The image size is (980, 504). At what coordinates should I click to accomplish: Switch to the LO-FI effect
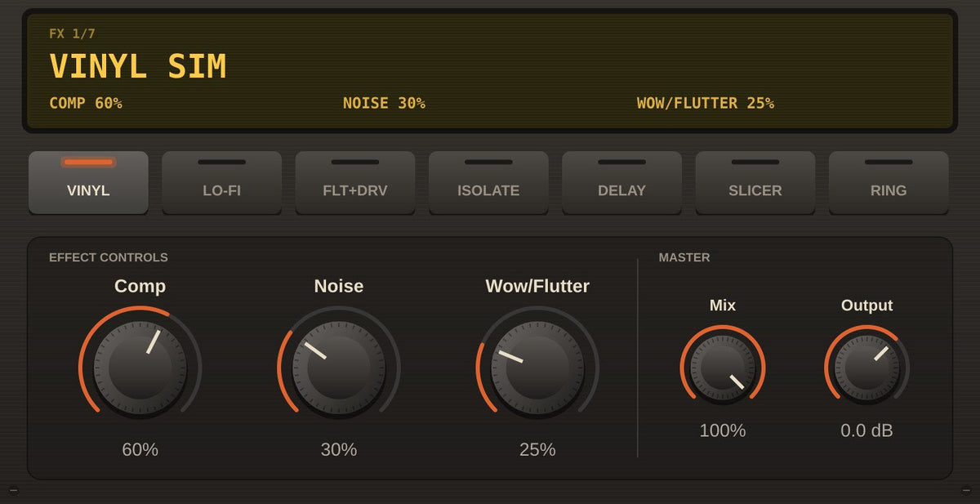point(221,182)
